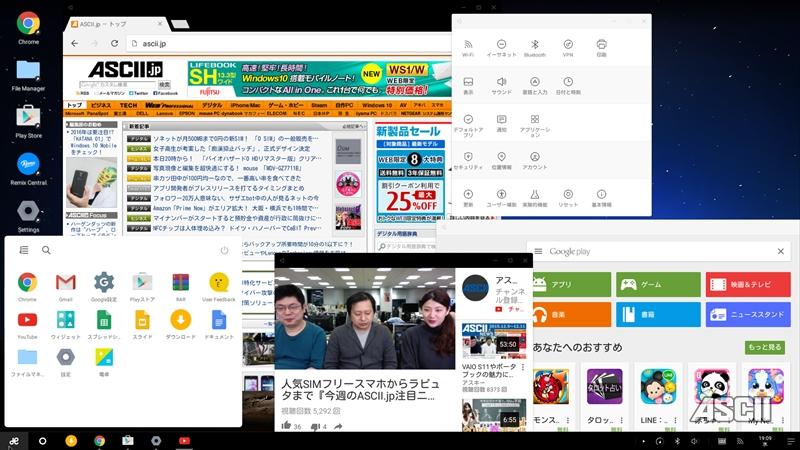Open the Google play hamburger menu
This screenshot has height=450, width=800.
538,251
